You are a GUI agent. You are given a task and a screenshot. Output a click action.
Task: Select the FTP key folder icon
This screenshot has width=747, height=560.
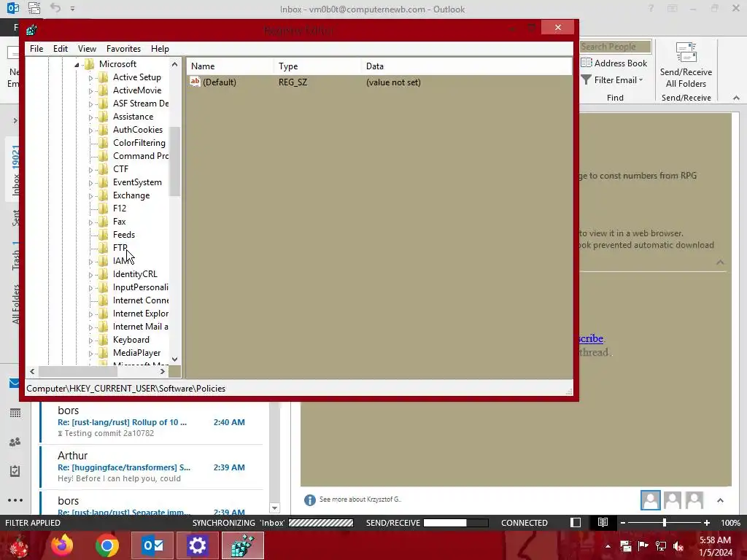103,248
